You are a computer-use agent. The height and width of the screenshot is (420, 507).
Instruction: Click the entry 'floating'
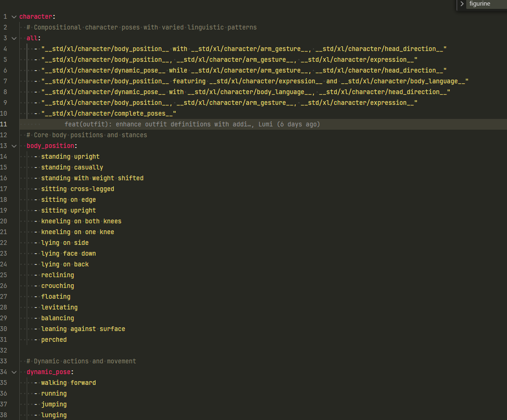(x=56, y=296)
